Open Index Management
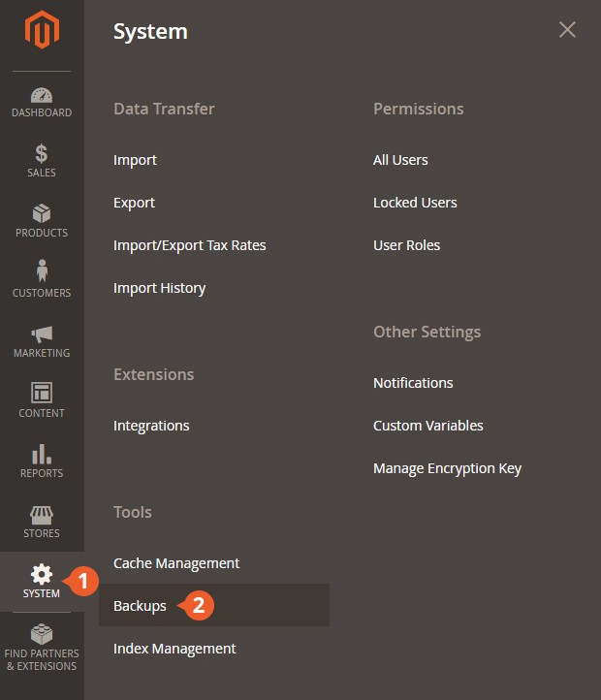Image resolution: width=601 pixels, height=700 pixels. click(174, 649)
